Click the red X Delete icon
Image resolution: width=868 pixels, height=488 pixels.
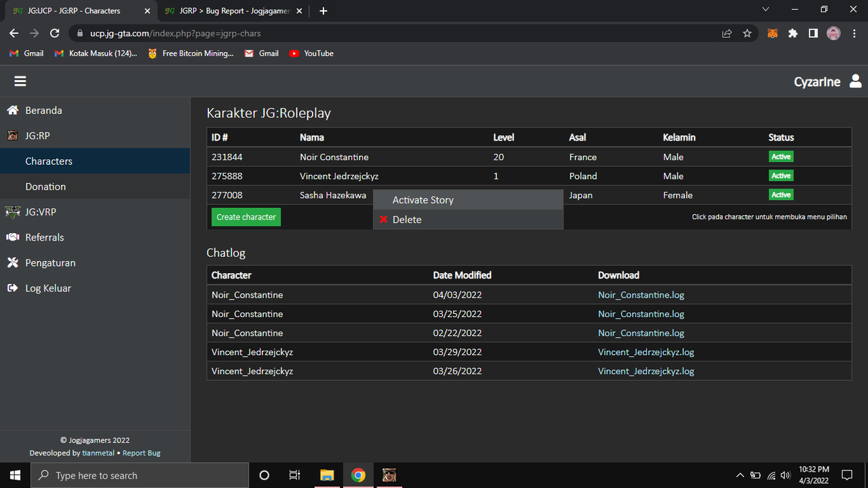point(384,220)
